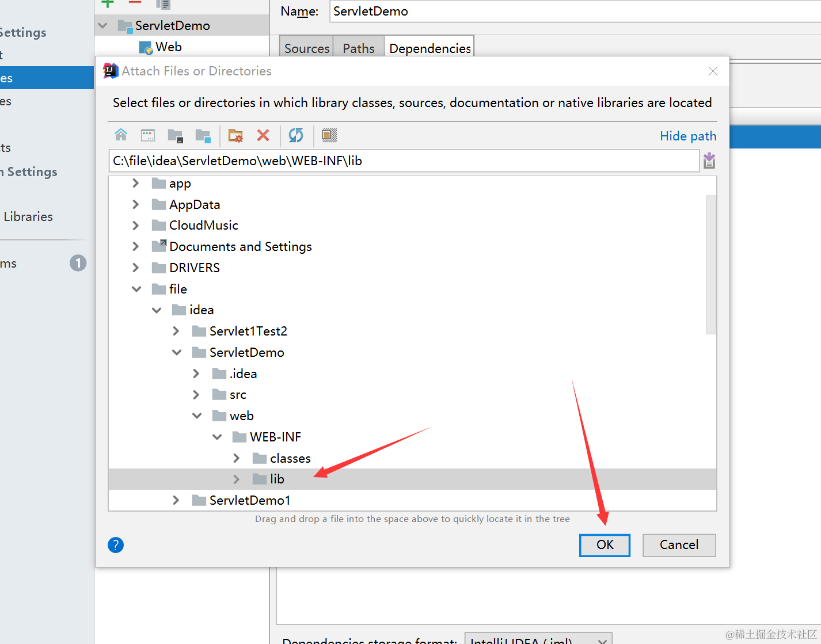Click the red Delete icon
The width and height of the screenshot is (821, 644).
tap(263, 135)
